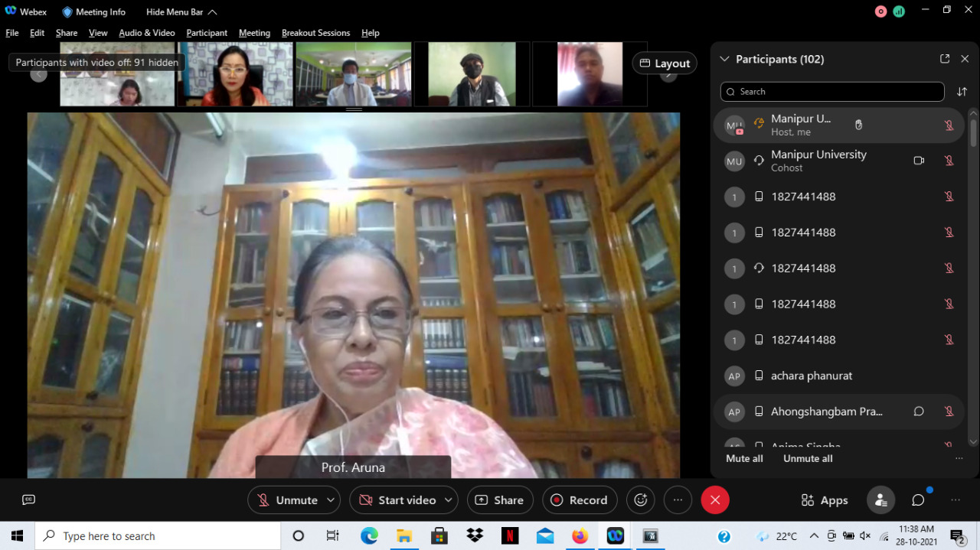Open panel options ellipsis at bottom-right corner

click(955, 500)
